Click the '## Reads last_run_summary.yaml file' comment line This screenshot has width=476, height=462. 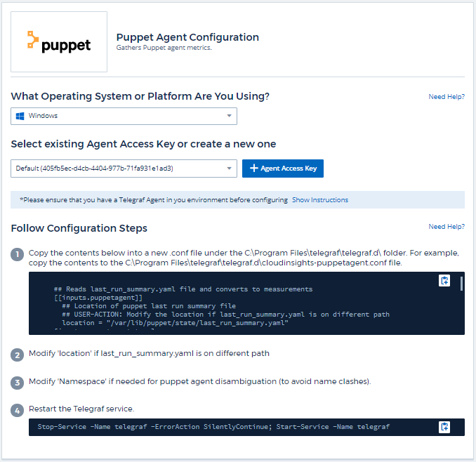(183, 289)
